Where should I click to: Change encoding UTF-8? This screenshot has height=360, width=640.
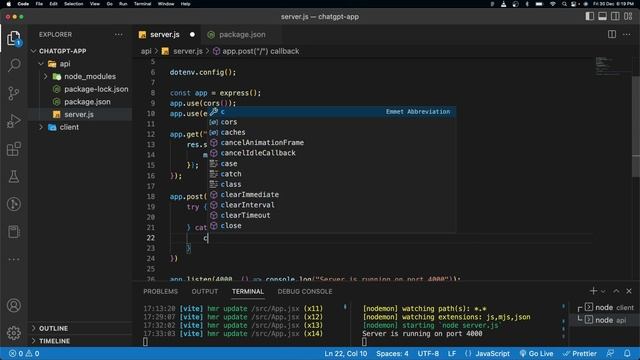point(428,353)
